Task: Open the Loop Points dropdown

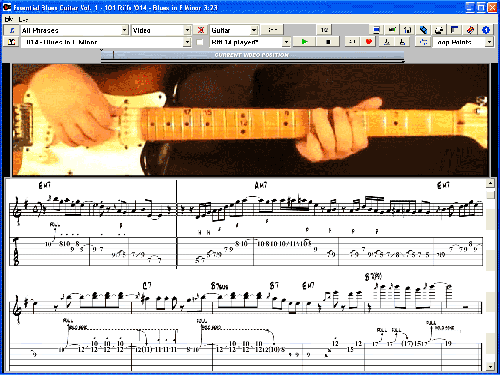Action: point(489,42)
